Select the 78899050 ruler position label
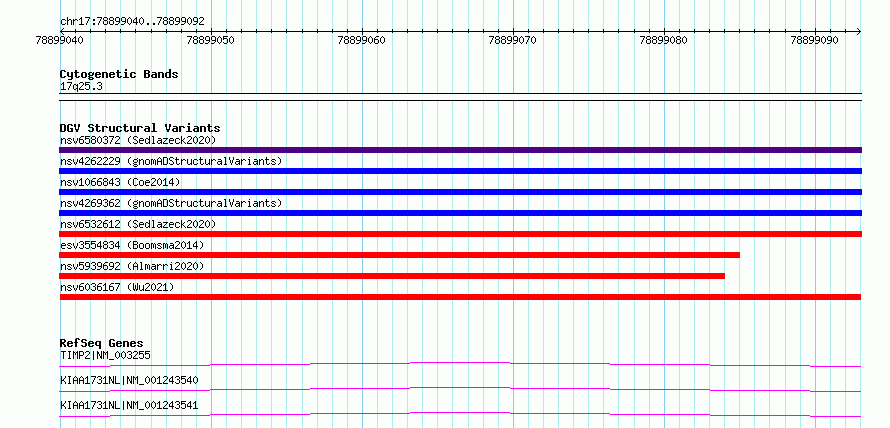The height and width of the screenshot is (428, 890). (211, 40)
